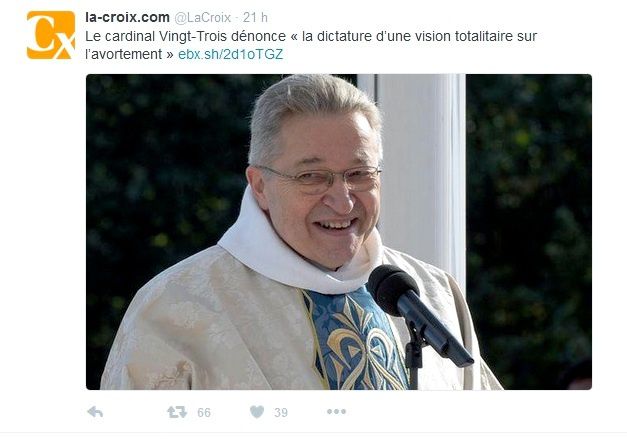View the retweet count of 66
The height and width of the screenshot is (439, 627).
tap(204, 413)
